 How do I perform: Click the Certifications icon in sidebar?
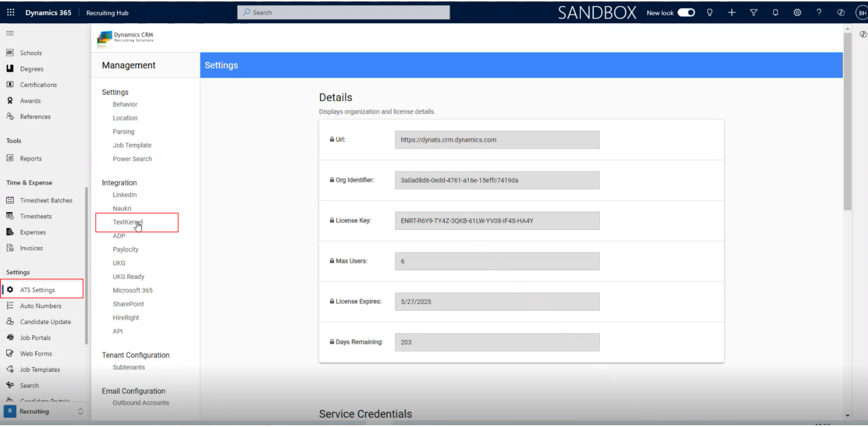[10, 84]
